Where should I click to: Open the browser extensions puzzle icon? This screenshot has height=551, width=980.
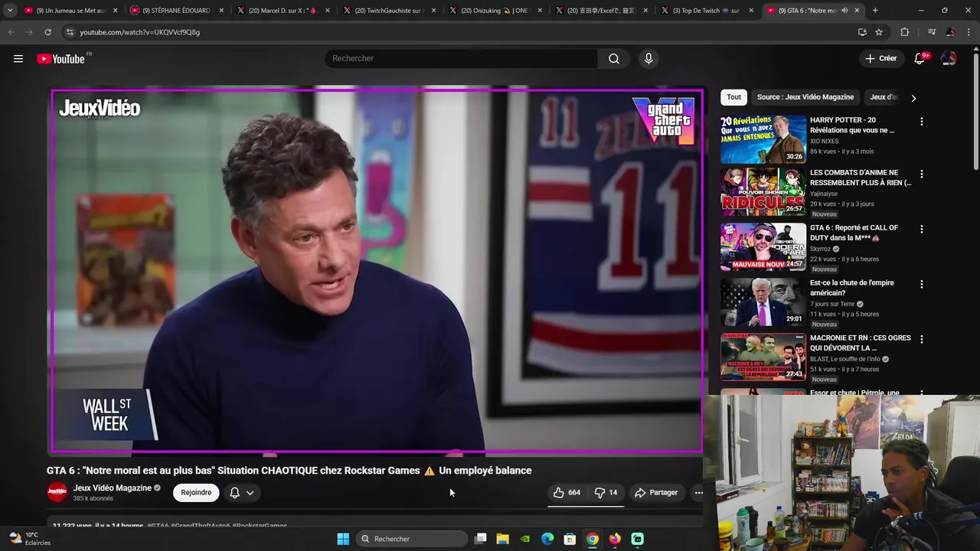pyautogui.click(x=905, y=32)
